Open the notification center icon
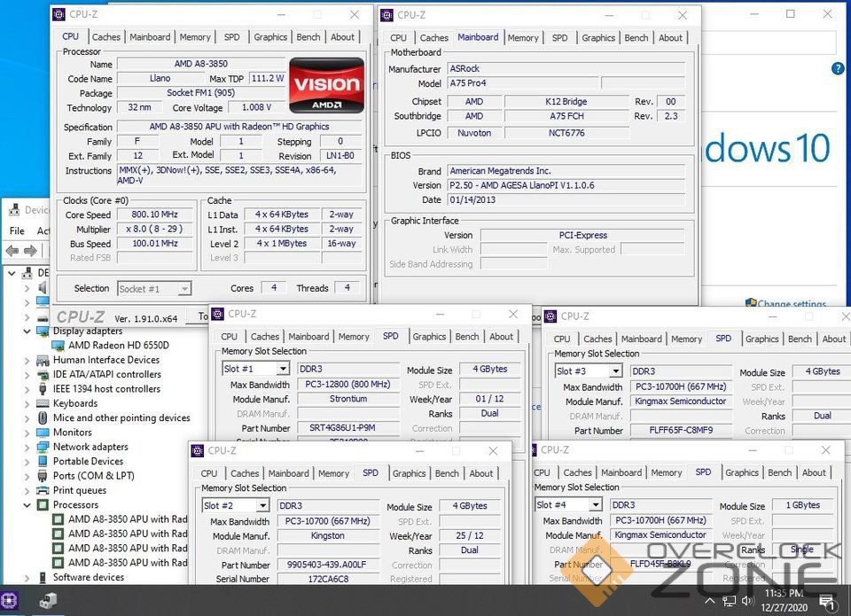851x616 pixels. (x=826, y=601)
